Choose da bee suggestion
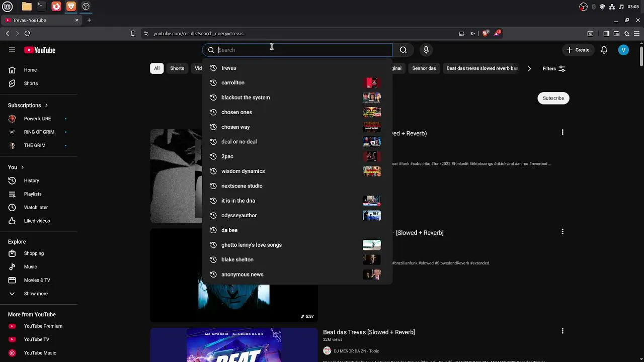 click(297, 230)
